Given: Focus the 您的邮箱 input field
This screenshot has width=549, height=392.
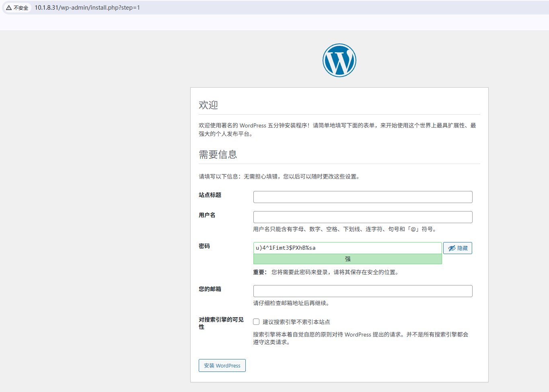Looking at the screenshot, I should [x=363, y=291].
